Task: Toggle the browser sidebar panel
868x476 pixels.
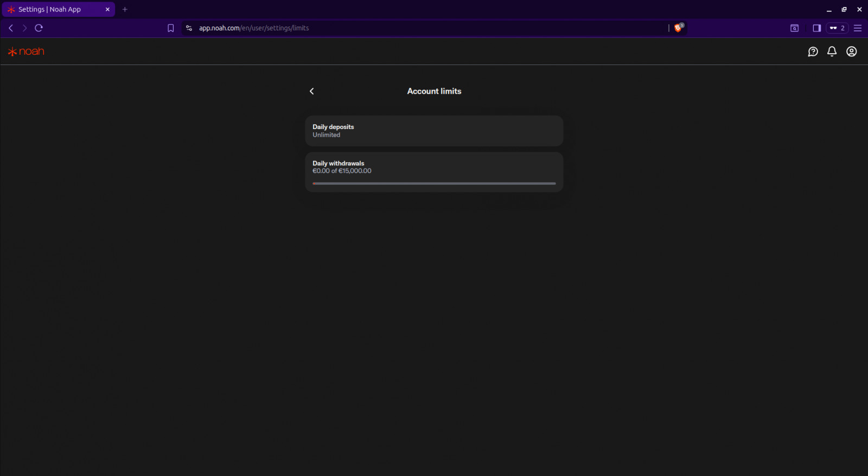Action: point(816,28)
